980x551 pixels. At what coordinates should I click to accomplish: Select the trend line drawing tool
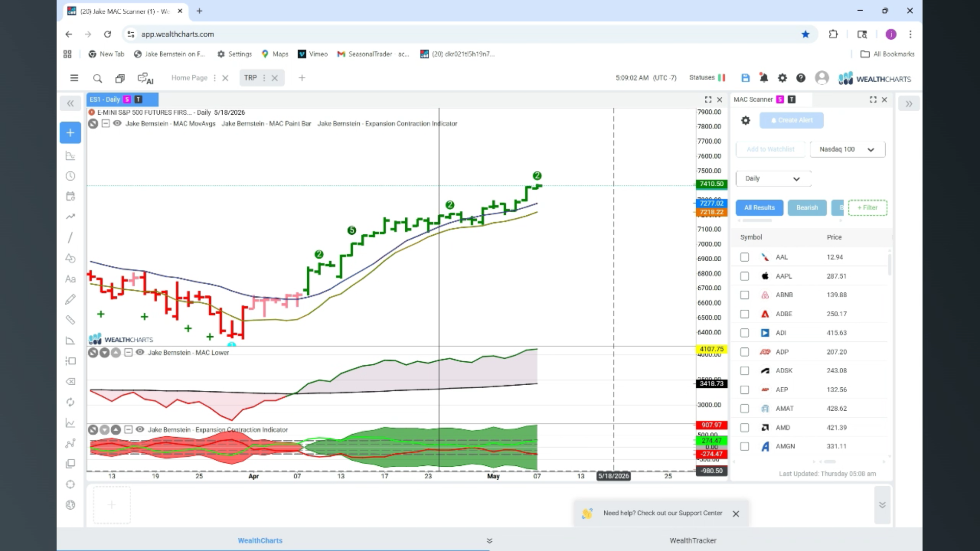click(x=70, y=238)
